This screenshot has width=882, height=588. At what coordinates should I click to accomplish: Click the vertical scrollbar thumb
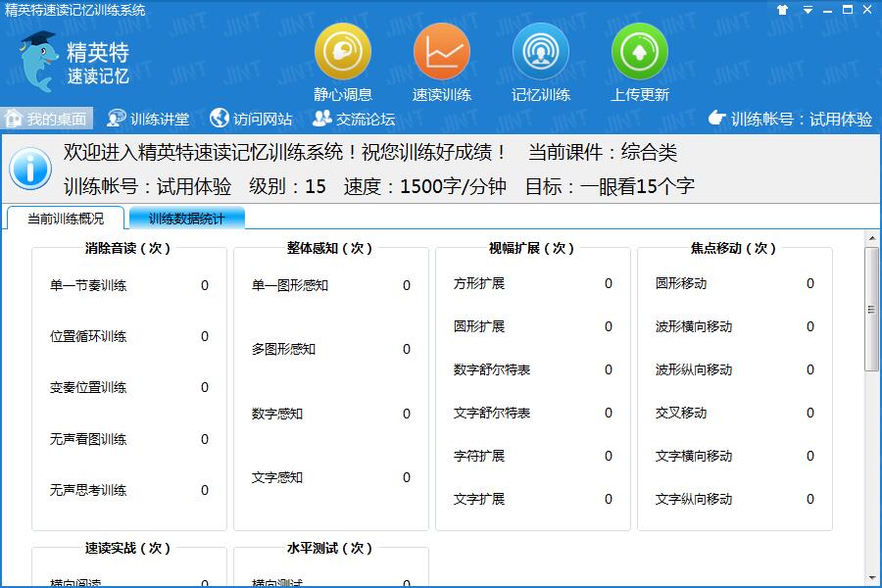871,309
